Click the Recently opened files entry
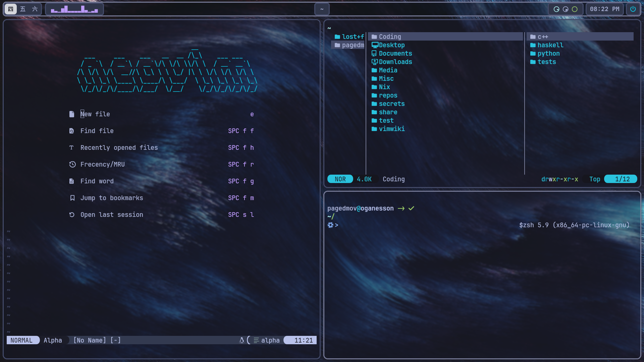The height and width of the screenshot is (362, 644). 119,147
